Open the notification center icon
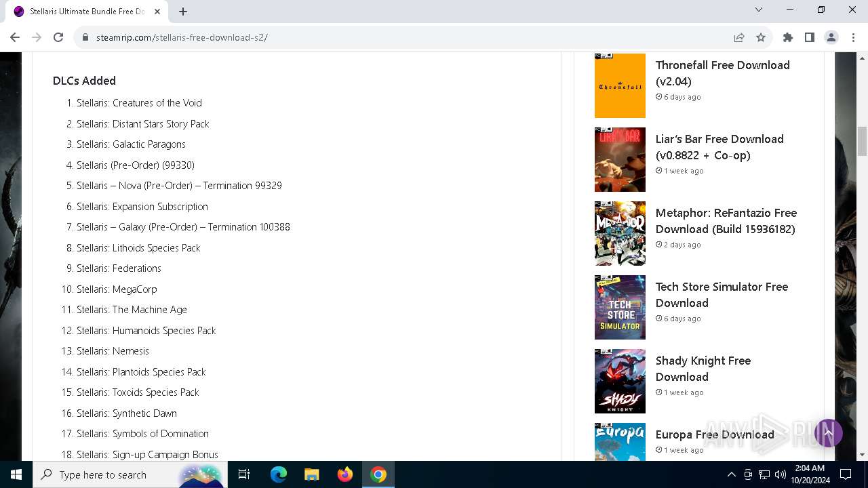Viewport: 868px width, 488px height. 846,474
